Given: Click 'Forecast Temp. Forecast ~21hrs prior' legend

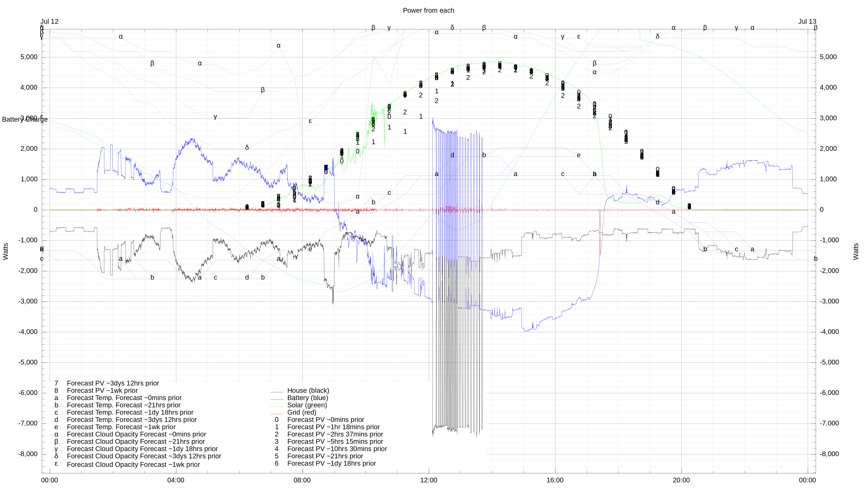Looking at the screenshot, I should (x=124, y=405).
